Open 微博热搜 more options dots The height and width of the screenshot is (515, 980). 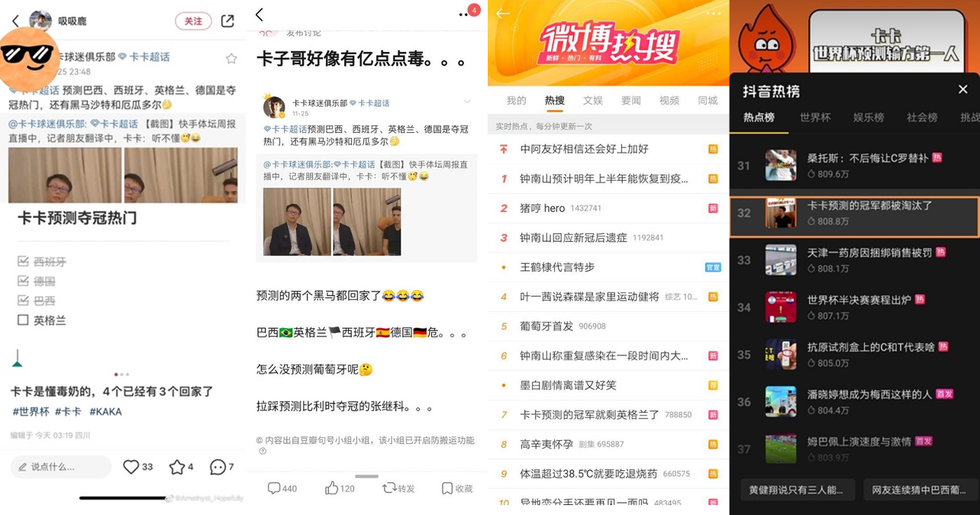tap(713, 13)
